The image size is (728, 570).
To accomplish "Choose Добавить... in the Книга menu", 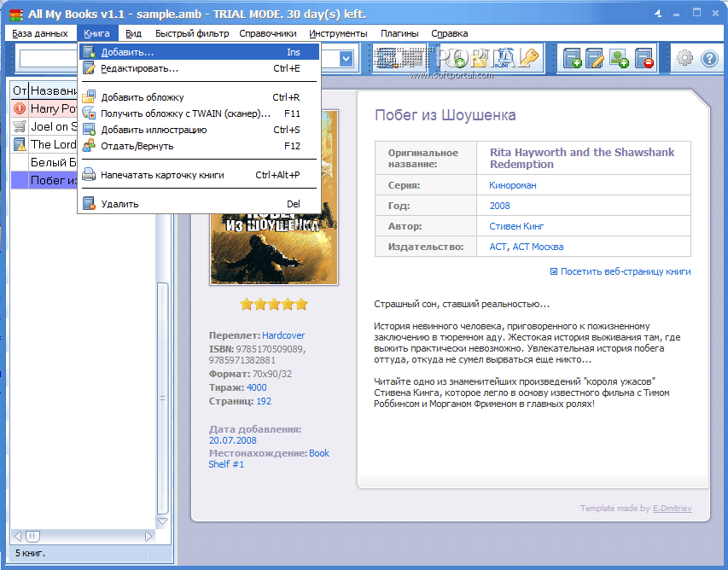I will [x=200, y=52].
